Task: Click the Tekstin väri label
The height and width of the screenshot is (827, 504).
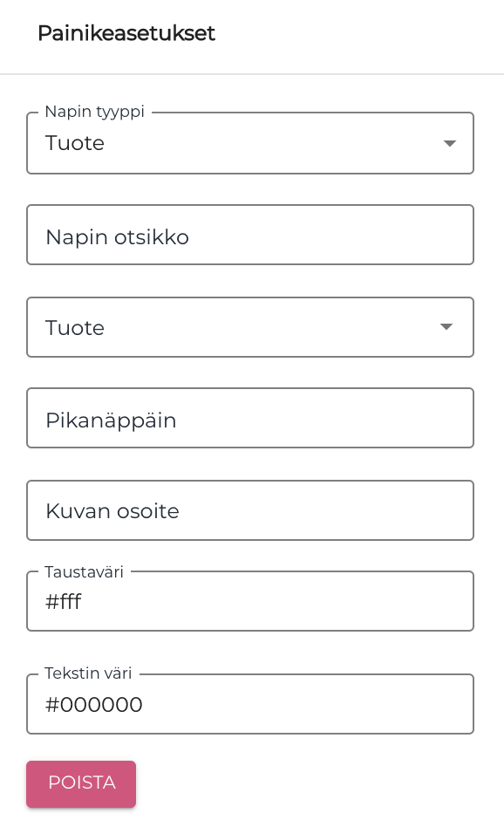Action: click(x=87, y=673)
